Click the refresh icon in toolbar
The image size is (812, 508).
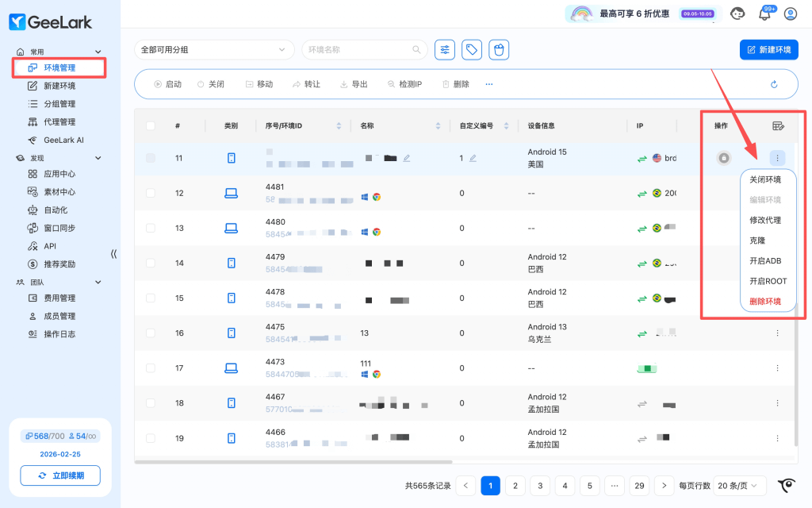[774, 84]
